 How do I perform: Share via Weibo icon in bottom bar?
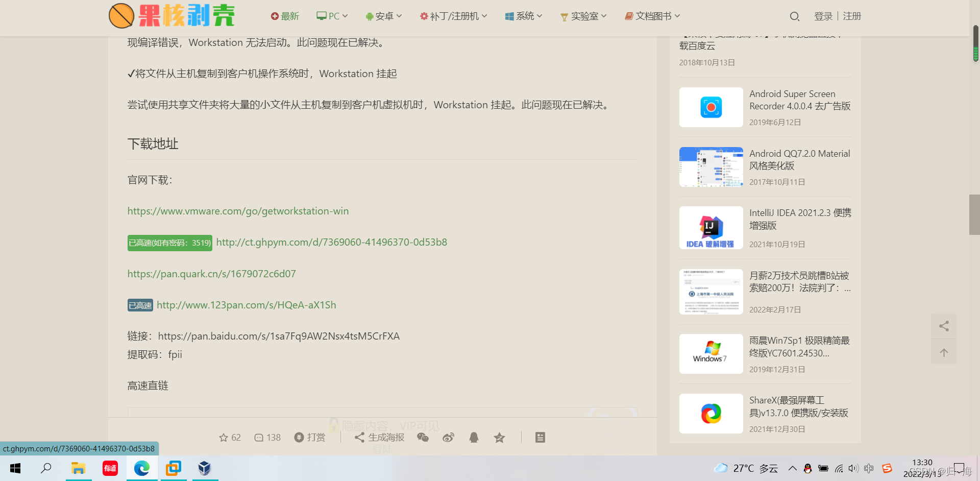(448, 438)
